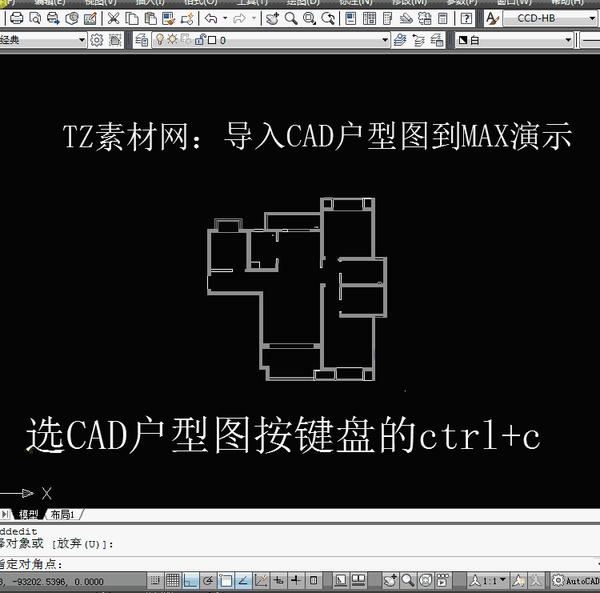The height and width of the screenshot is (593, 600).
Task: Click the Copy icon
Action: [132, 18]
